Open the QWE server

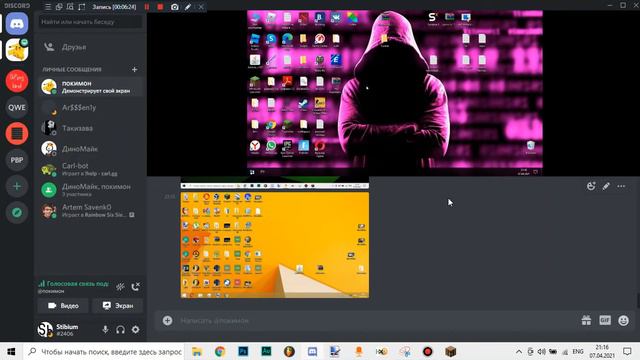(x=17, y=107)
